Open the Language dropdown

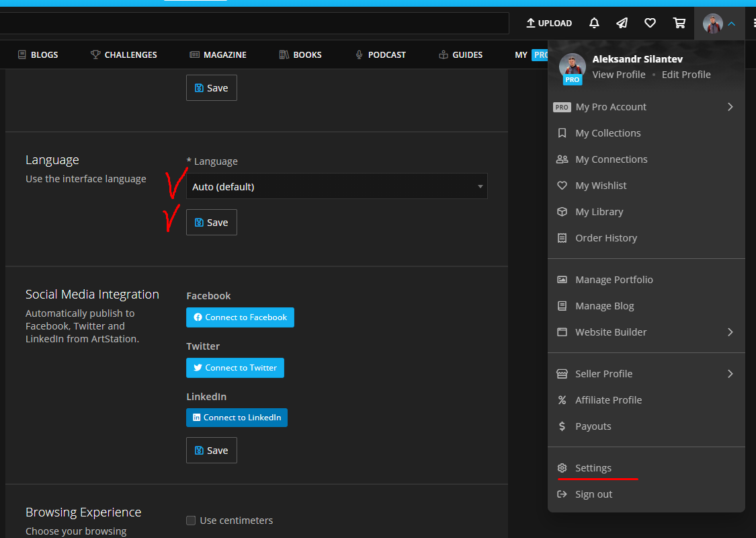click(337, 186)
